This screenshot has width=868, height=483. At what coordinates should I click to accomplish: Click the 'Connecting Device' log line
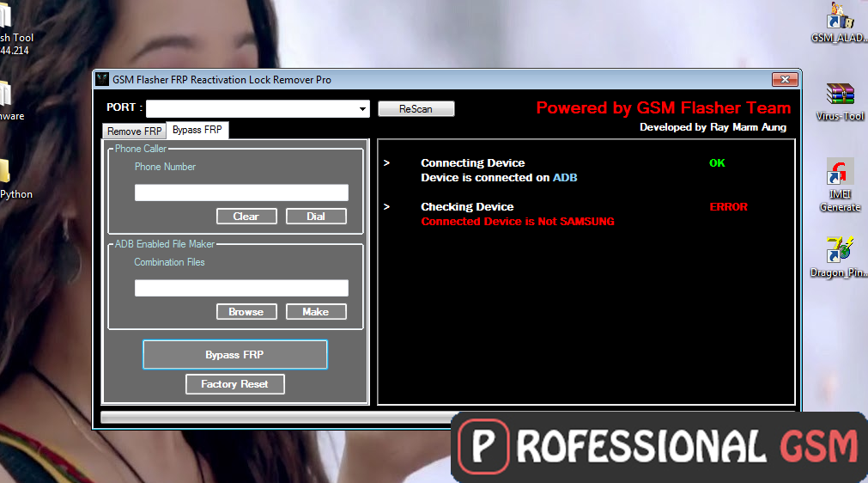pos(473,162)
